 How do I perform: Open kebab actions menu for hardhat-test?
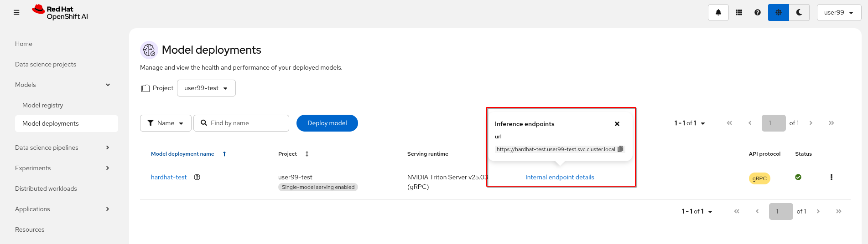(832, 177)
